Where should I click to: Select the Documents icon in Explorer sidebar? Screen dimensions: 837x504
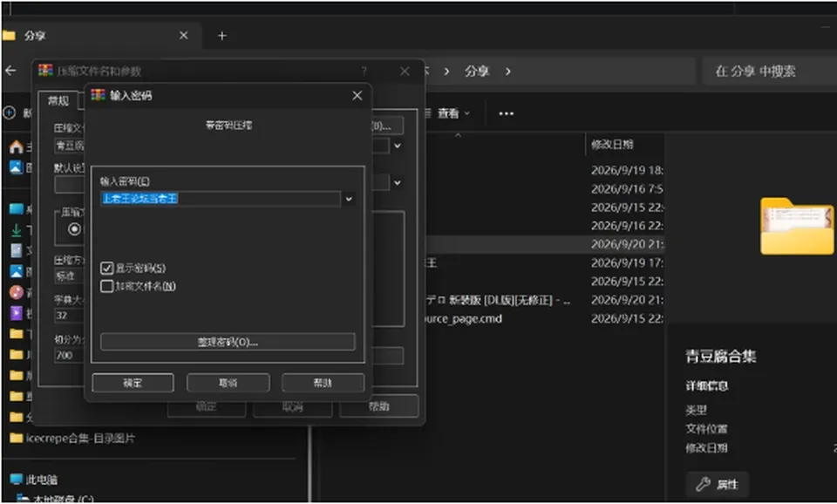click(17, 250)
